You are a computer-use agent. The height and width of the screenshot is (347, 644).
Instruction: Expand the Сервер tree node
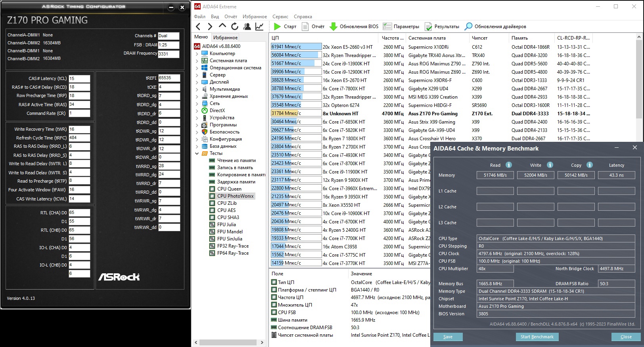pyautogui.click(x=197, y=75)
